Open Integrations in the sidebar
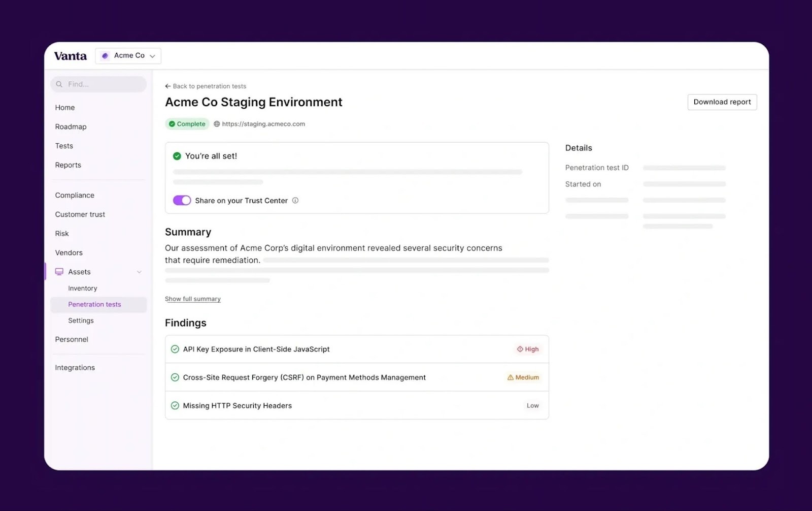Image resolution: width=812 pixels, height=511 pixels. click(75, 368)
